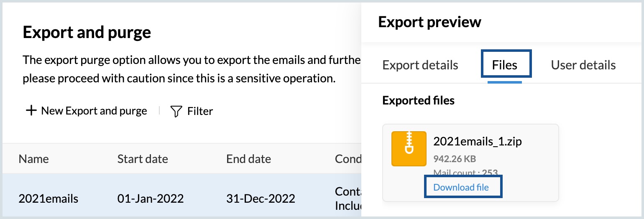Switch to the Export details tab
Screen dimensions: 644x219
click(420, 65)
